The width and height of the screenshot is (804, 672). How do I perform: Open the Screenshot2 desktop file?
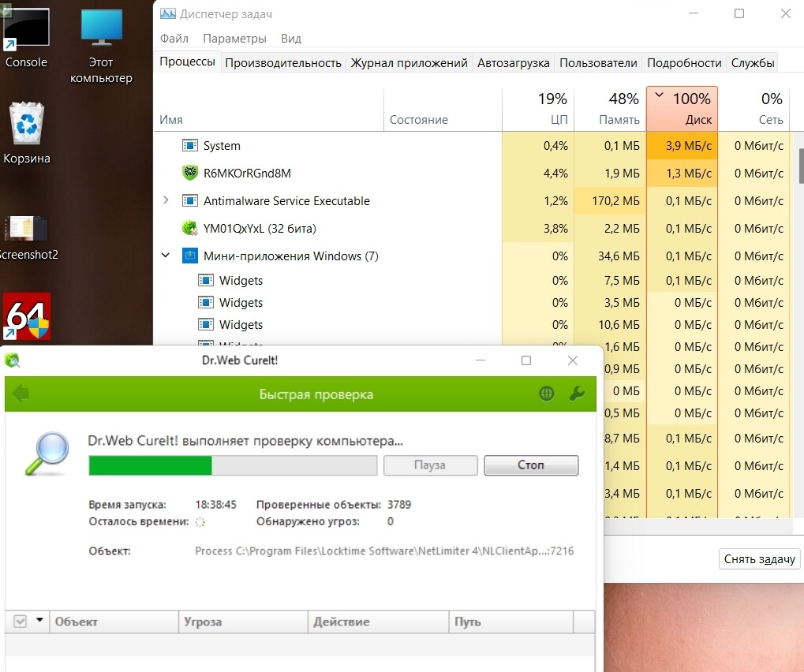(x=27, y=237)
